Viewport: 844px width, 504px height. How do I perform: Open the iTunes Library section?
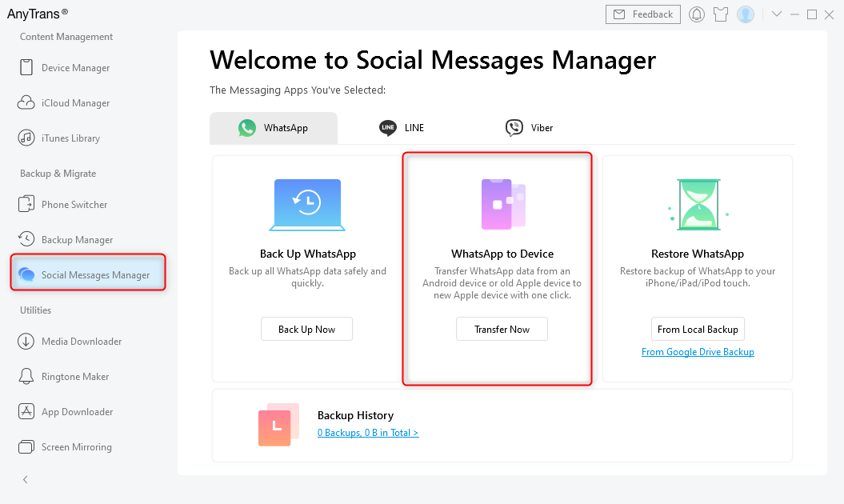point(70,138)
